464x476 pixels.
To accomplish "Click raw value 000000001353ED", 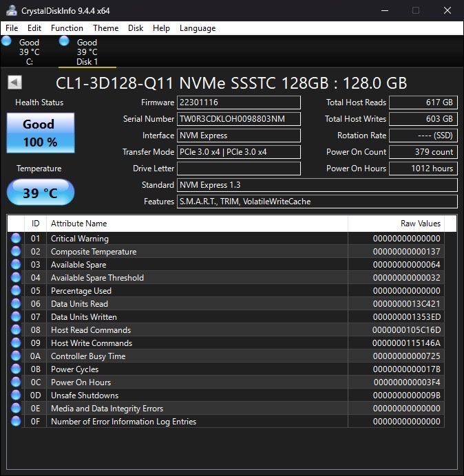I will tap(407, 317).
